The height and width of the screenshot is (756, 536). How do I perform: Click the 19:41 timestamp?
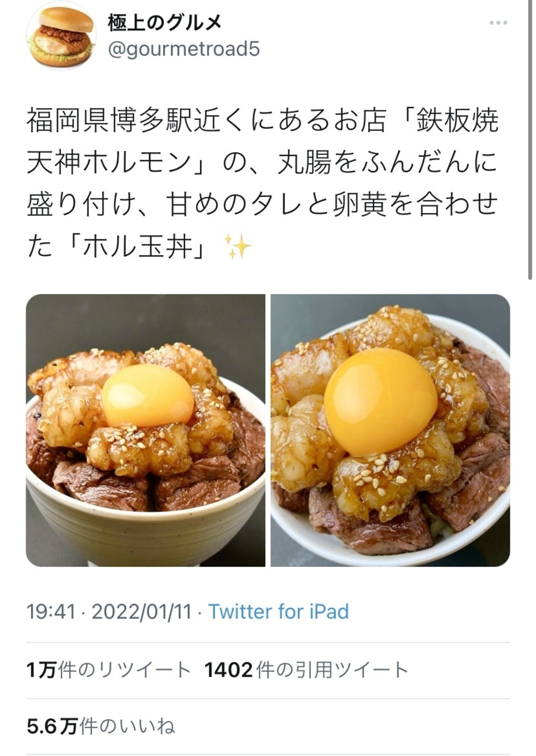51,612
